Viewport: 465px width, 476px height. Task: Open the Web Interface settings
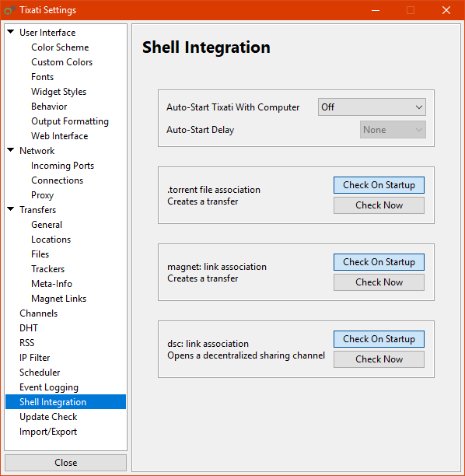pos(60,136)
